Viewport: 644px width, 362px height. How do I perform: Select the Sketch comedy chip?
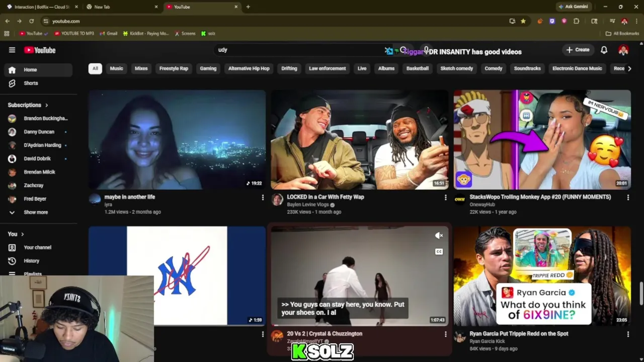457,68
